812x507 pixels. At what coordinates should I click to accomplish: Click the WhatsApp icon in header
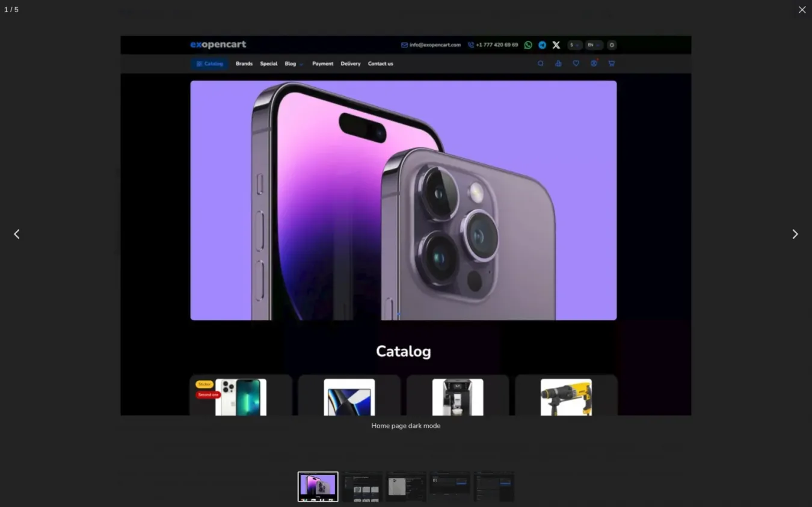click(528, 45)
